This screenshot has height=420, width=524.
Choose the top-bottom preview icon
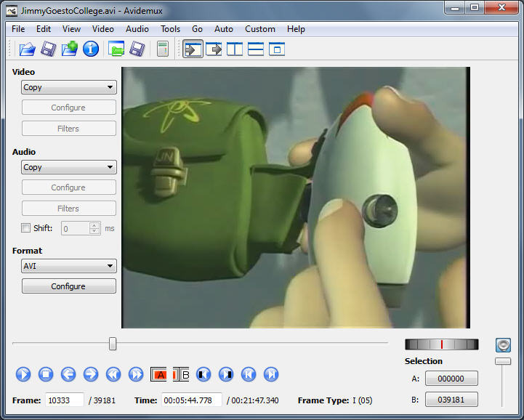coord(256,49)
